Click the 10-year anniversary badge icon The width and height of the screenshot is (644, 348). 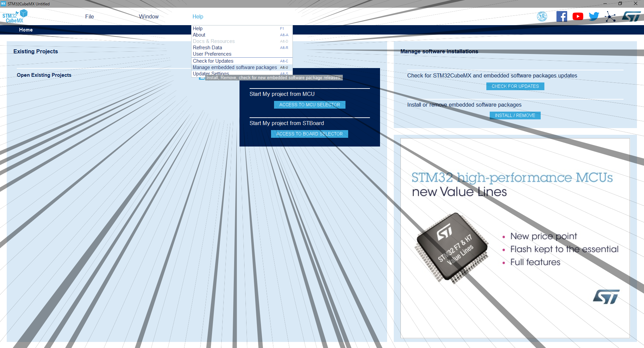pyautogui.click(x=542, y=16)
